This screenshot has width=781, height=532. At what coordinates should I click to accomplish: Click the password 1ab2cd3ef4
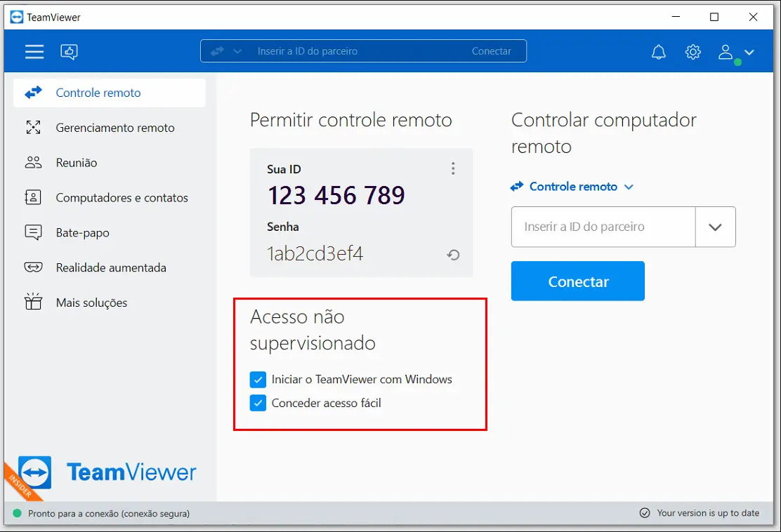(x=315, y=254)
